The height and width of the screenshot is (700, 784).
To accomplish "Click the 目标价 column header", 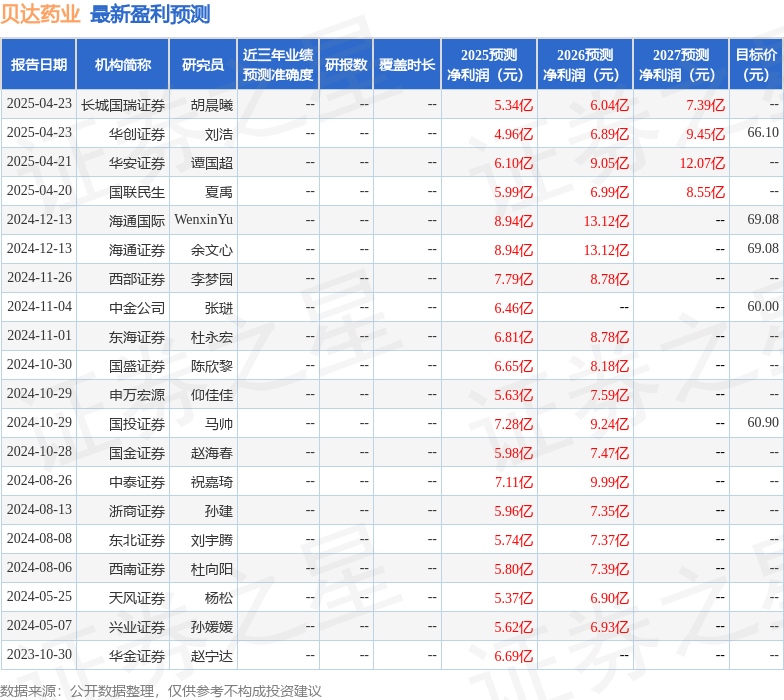I will pos(756,64).
